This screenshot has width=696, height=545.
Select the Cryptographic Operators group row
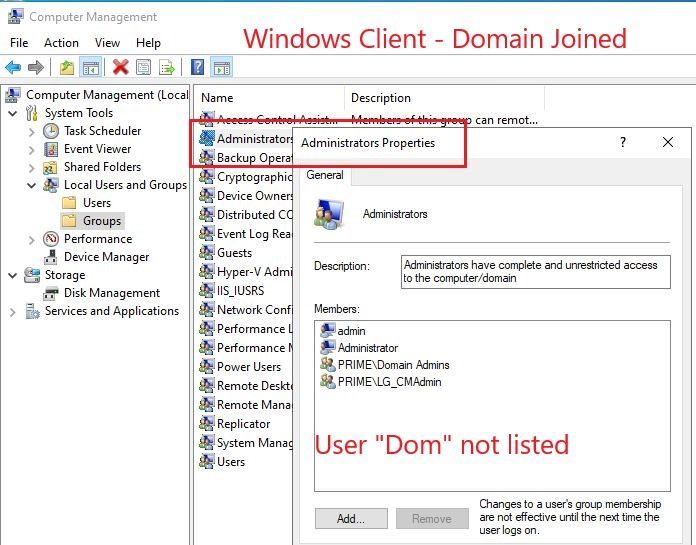(x=246, y=177)
